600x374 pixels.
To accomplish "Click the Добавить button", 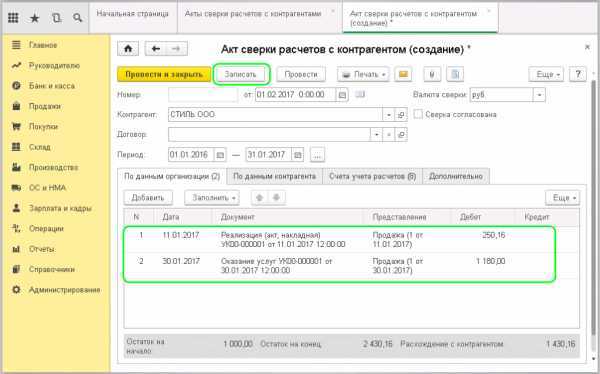I will tap(148, 198).
